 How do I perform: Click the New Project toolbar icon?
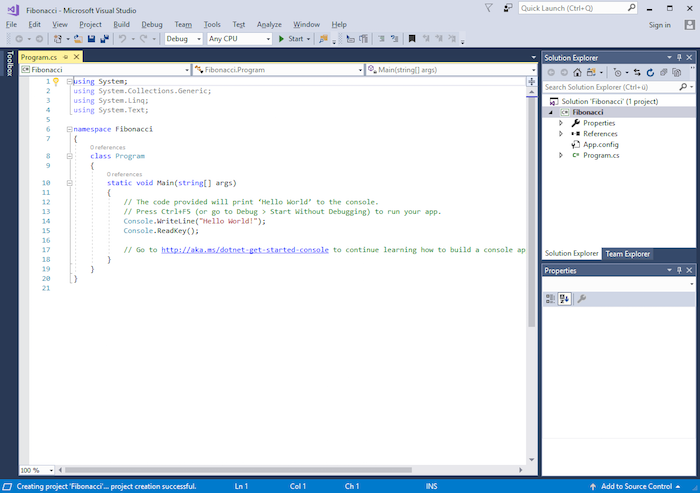57,39
